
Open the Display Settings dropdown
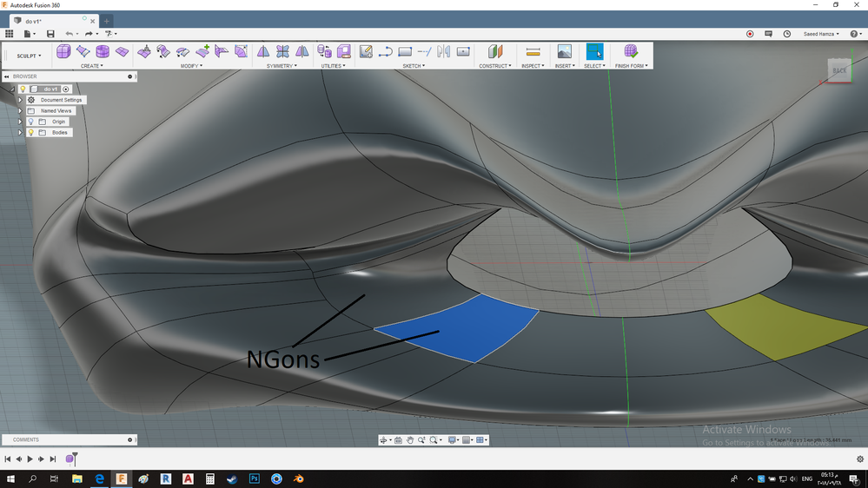[454, 440]
